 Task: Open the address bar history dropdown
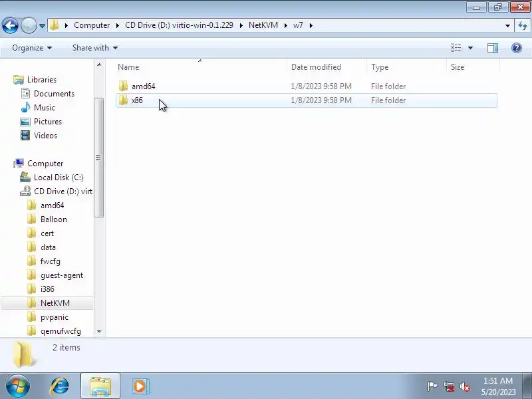coord(507,25)
